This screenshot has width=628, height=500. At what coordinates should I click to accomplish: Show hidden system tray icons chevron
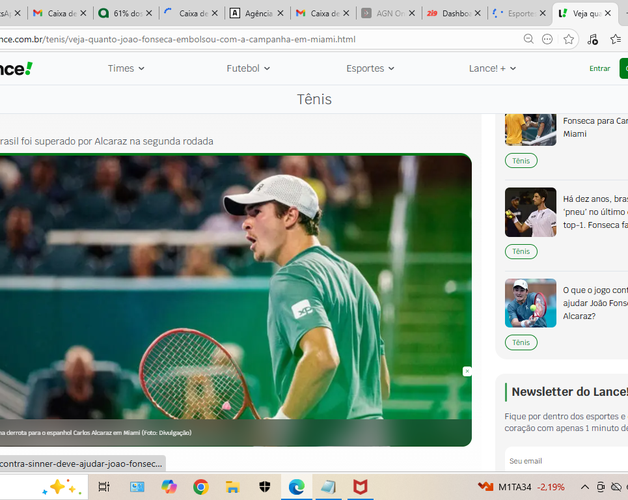[585, 487]
